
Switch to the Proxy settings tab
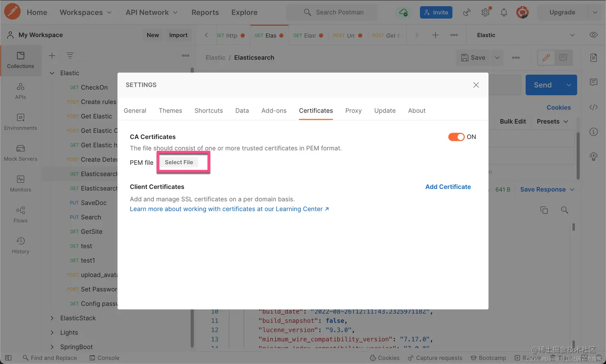pyautogui.click(x=353, y=111)
